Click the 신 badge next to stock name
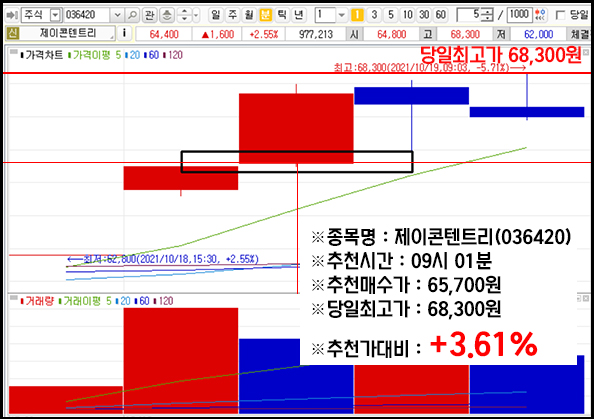Viewport: 594px width, 419px height. coord(13,33)
